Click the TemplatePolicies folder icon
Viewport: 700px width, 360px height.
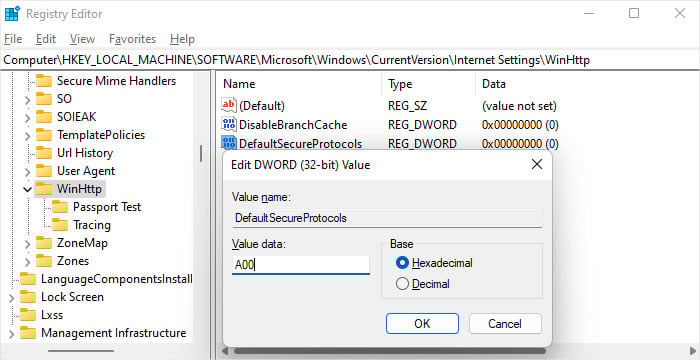click(44, 135)
